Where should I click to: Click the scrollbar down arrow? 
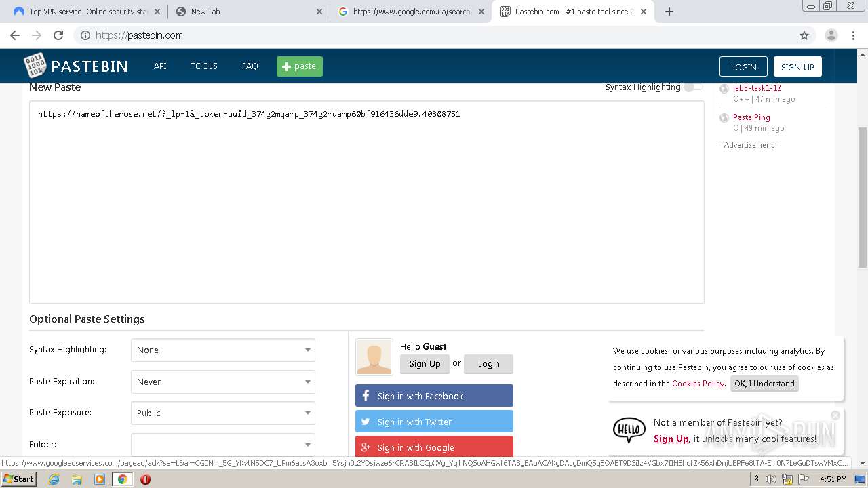click(x=863, y=463)
